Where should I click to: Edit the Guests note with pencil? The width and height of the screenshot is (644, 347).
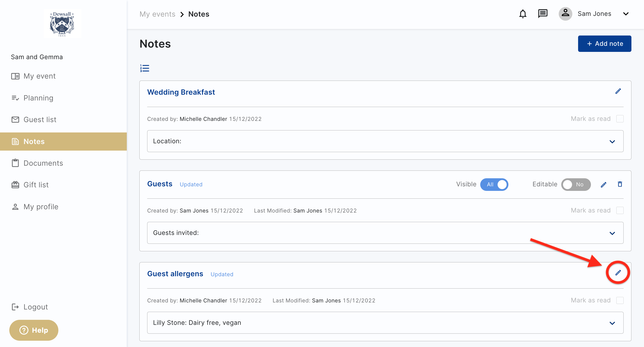pyautogui.click(x=603, y=185)
